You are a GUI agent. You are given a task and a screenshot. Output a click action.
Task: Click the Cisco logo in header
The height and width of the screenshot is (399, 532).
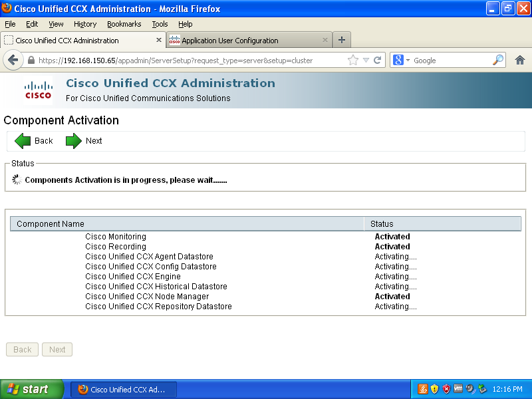38,90
